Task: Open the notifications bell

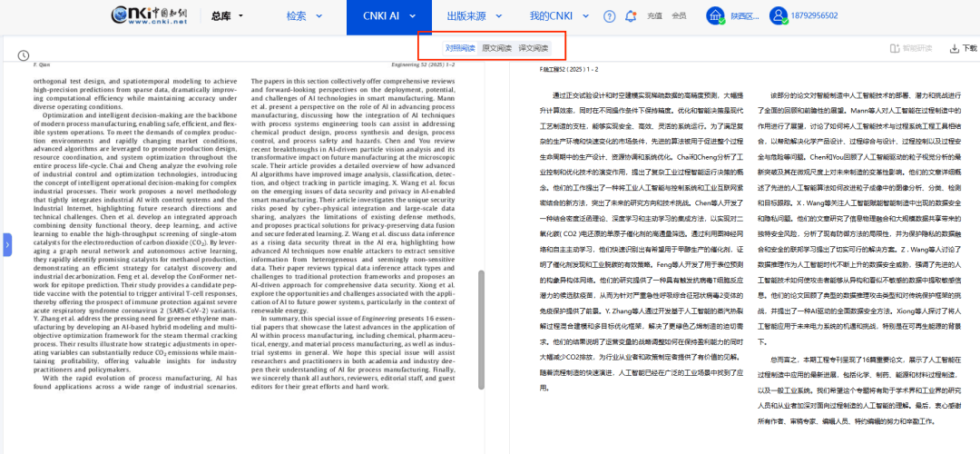Action: (632, 16)
